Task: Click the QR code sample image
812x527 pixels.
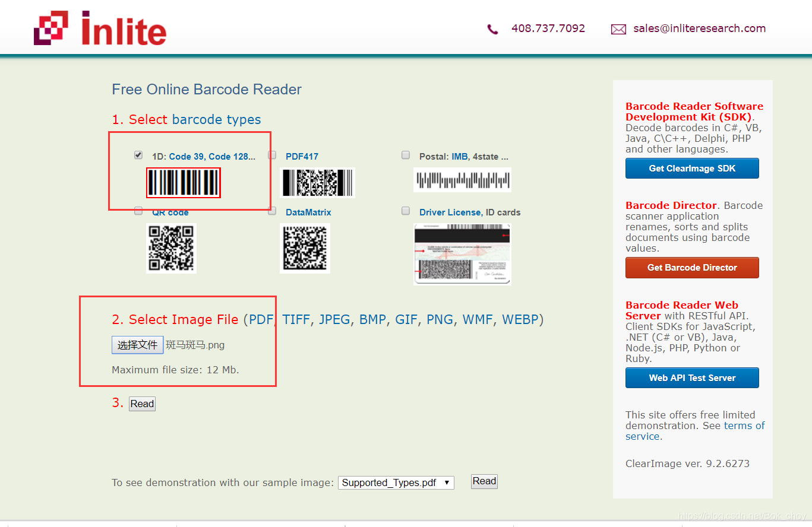Action: pos(171,248)
